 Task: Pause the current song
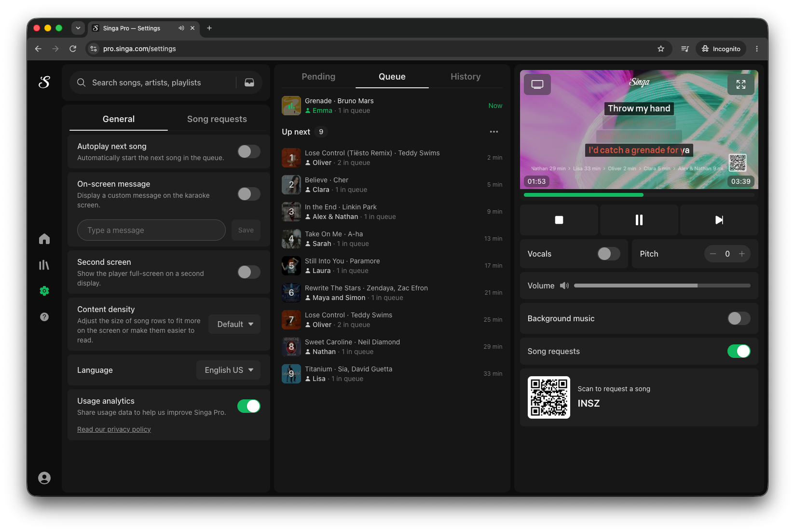pyautogui.click(x=639, y=220)
